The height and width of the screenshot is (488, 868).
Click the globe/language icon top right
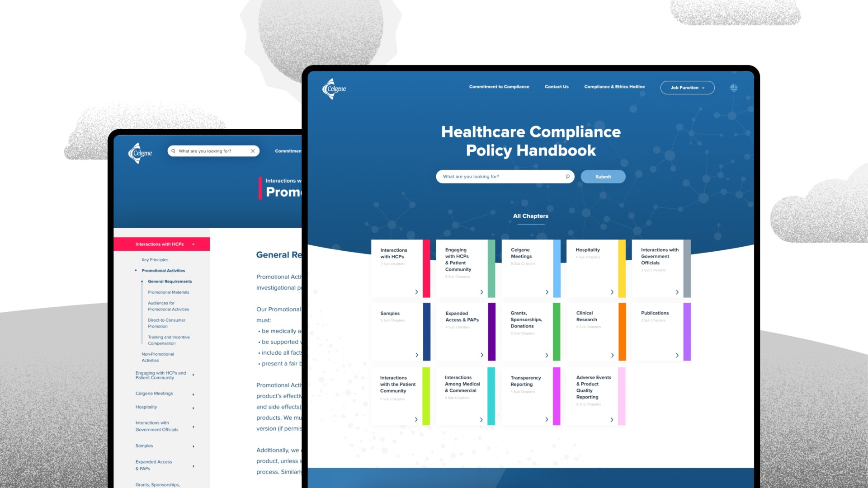coord(734,88)
